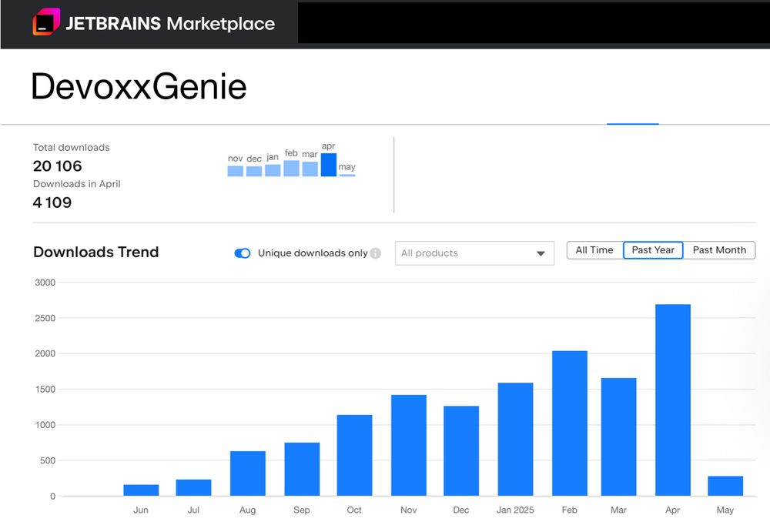Click the Aug bar in Downloads Trend
The height and width of the screenshot is (532, 770).
(x=247, y=473)
